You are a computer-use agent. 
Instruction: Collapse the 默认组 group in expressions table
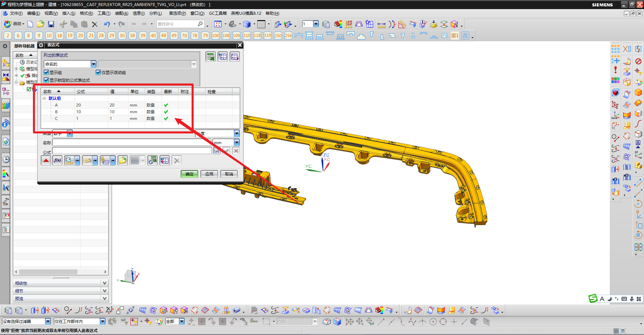44,98
